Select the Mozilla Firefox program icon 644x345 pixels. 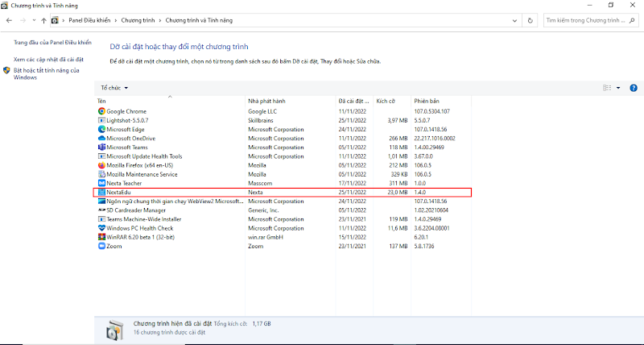pyautogui.click(x=101, y=165)
